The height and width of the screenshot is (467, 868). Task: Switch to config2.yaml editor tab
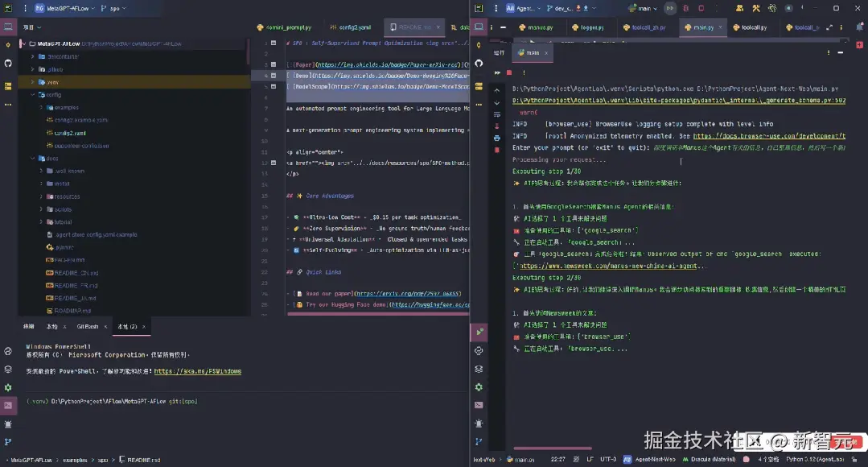pyautogui.click(x=351, y=27)
